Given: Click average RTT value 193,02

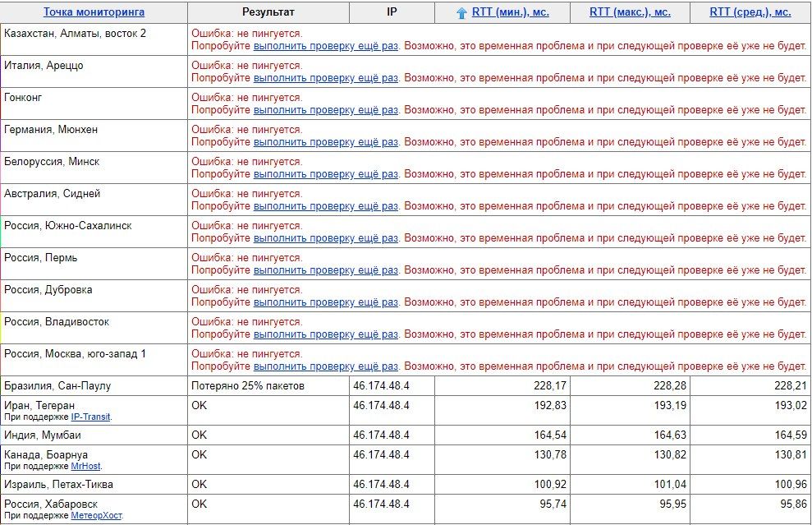Looking at the screenshot, I should coord(791,406).
